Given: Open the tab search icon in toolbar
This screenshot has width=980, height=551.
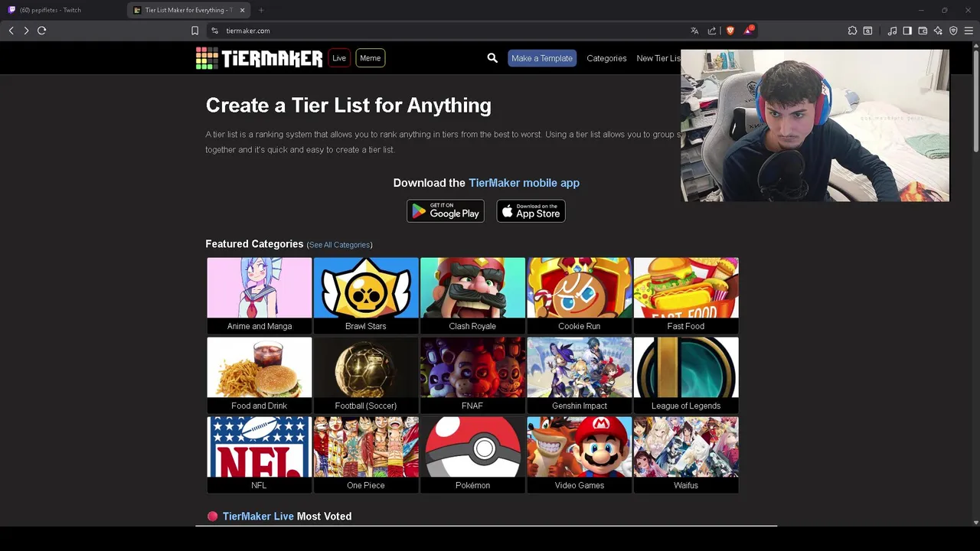Looking at the screenshot, I should [x=867, y=31].
